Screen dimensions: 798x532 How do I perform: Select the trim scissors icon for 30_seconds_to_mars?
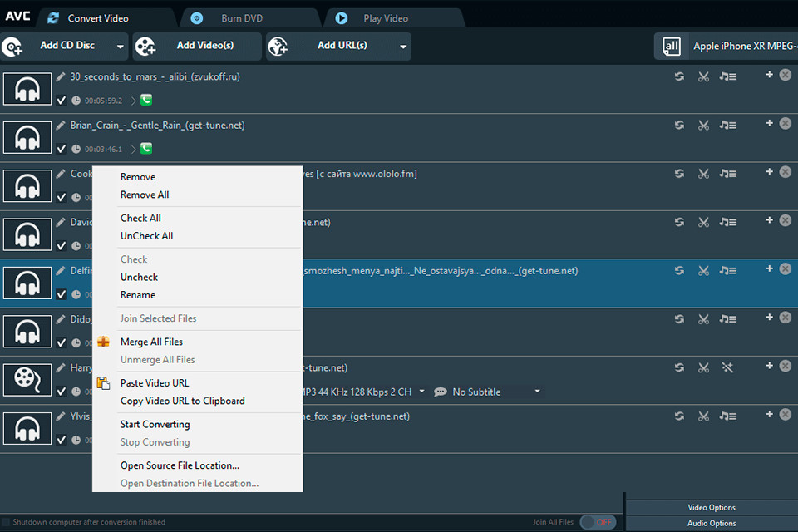pyautogui.click(x=703, y=75)
